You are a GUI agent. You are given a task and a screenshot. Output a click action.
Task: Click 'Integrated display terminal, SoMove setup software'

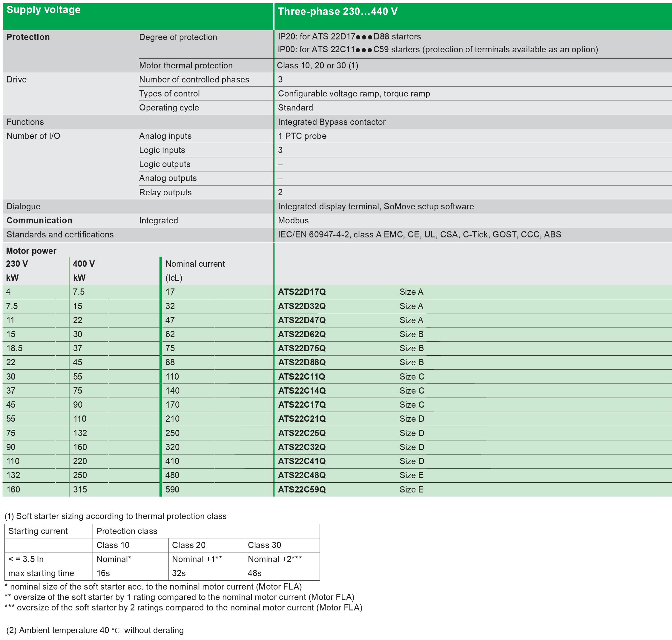tap(375, 206)
